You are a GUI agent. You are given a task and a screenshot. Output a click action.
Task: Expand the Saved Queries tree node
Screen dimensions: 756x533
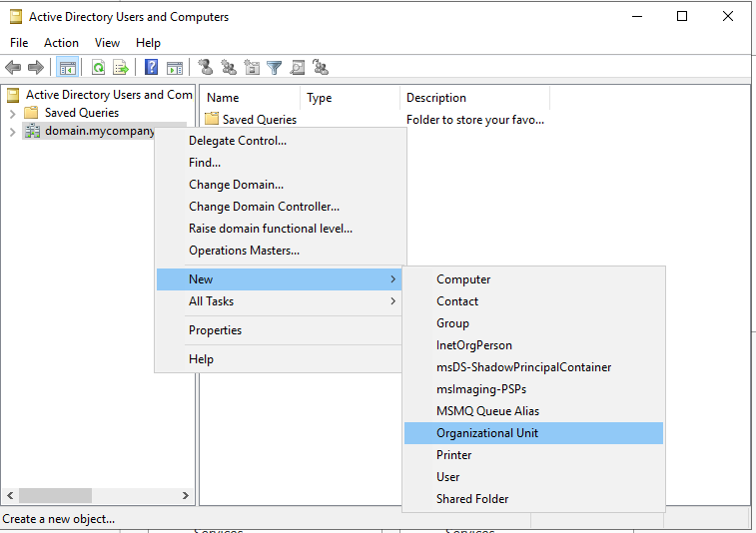pyautogui.click(x=12, y=113)
